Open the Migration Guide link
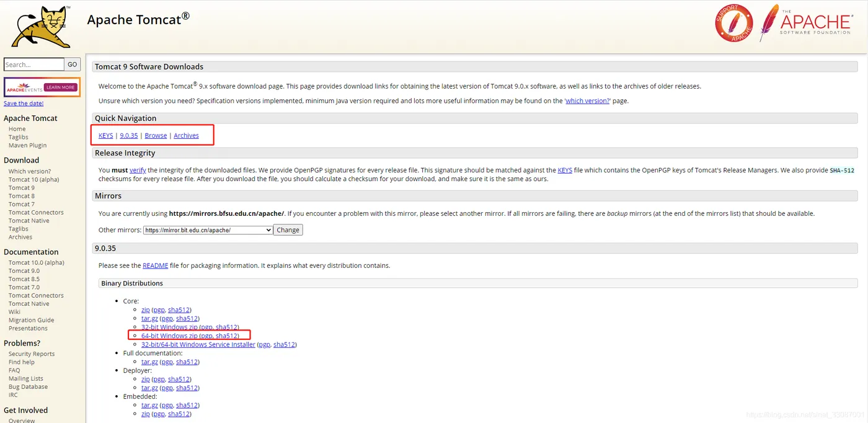Screen dimensions: 868x423 pos(32,320)
